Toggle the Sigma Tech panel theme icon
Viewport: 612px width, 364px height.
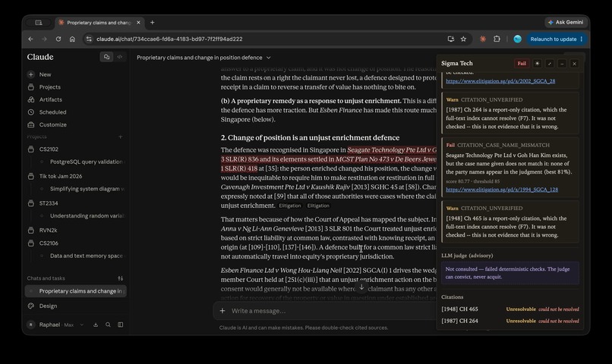[537, 64]
